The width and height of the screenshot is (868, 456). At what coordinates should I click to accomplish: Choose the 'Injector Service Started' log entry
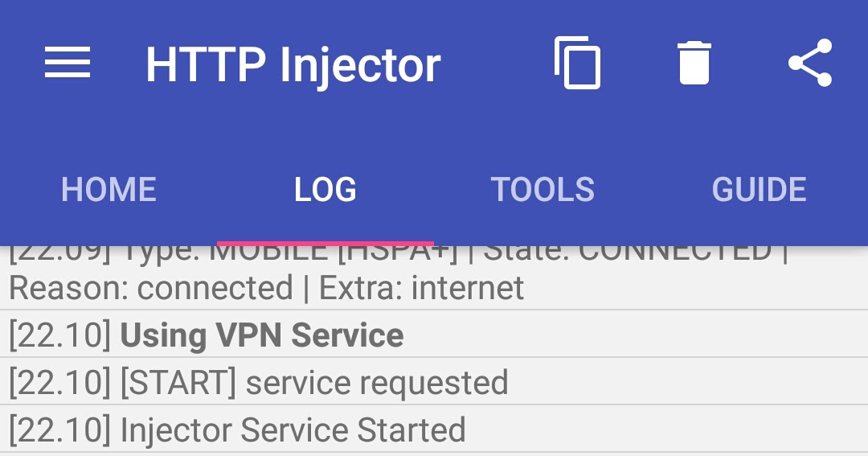(434, 429)
